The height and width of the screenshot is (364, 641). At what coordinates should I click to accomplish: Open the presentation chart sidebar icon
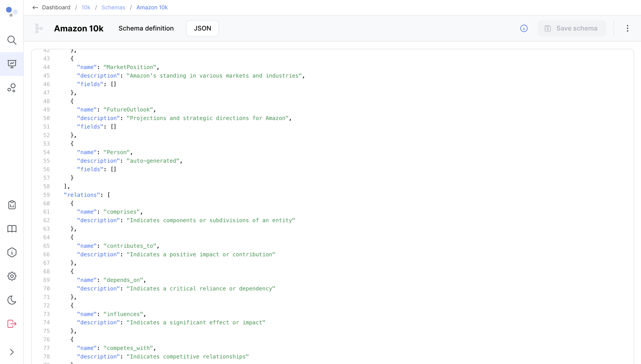[x=12, y=64]
